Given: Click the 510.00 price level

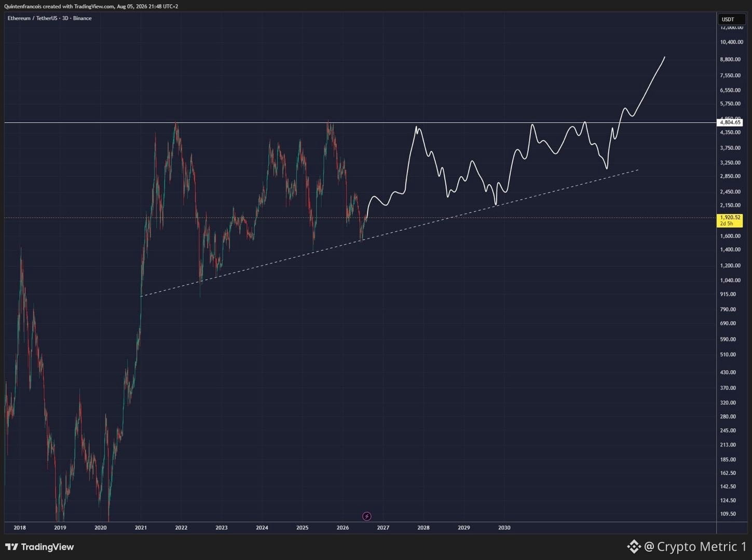Looking at the screenshot, I should tap(728, 355).
